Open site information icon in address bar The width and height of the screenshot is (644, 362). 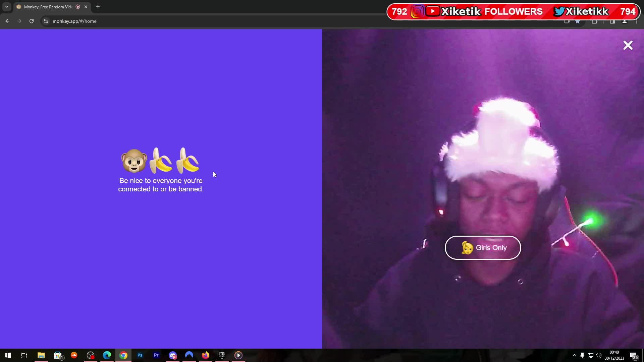point(46,21)
